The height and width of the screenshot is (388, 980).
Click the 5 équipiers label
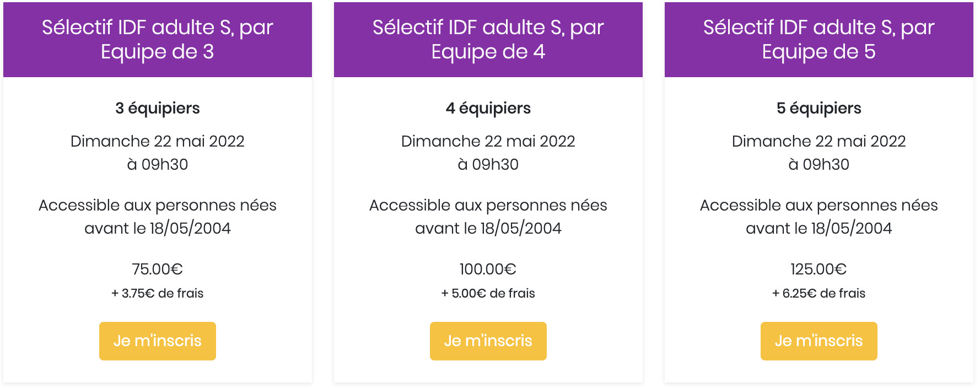coord(819,108)
